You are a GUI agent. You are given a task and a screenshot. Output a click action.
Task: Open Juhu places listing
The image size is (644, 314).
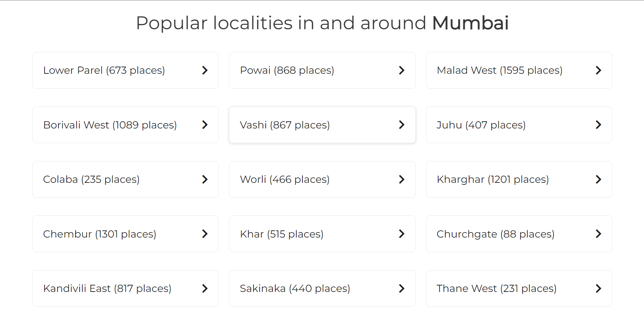(x=518, y=125)
